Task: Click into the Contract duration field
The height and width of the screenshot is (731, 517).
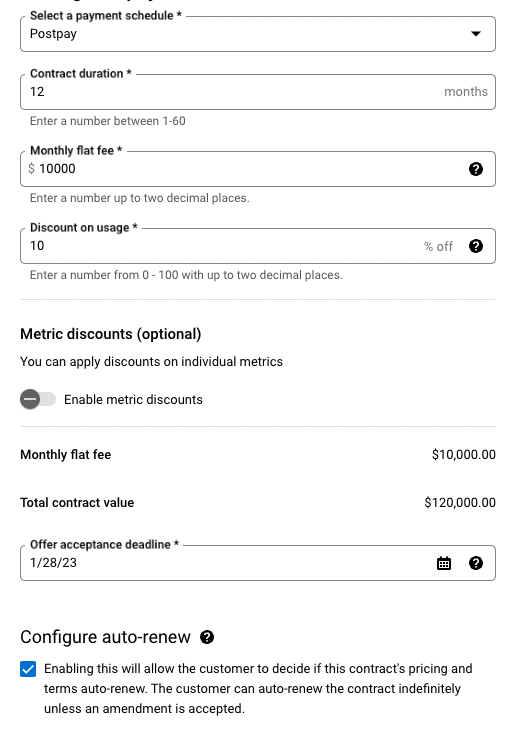Action: click(258, 92)
